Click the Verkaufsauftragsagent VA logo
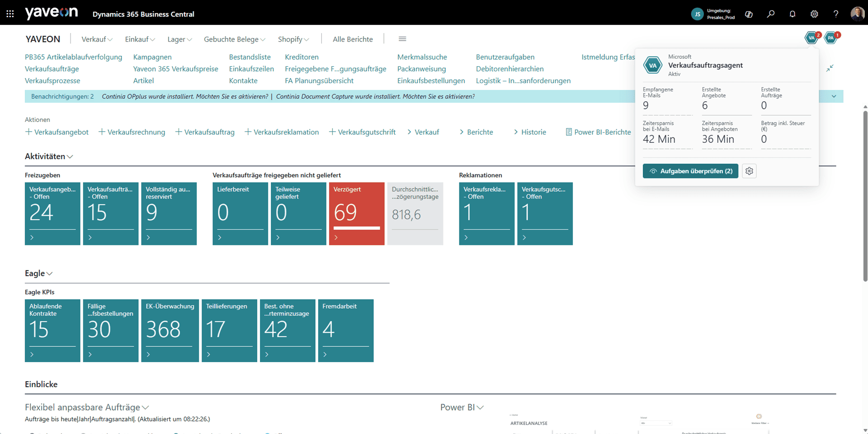 [653, 66]
